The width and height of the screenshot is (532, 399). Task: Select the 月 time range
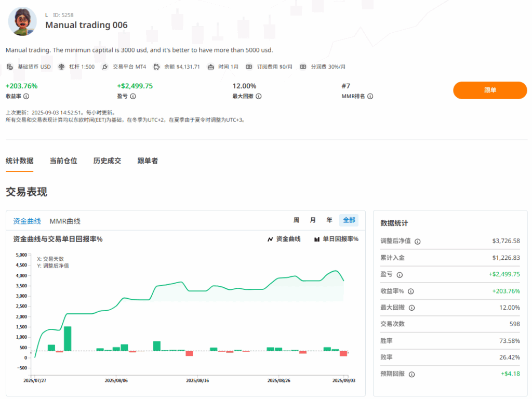click(313, 220)
